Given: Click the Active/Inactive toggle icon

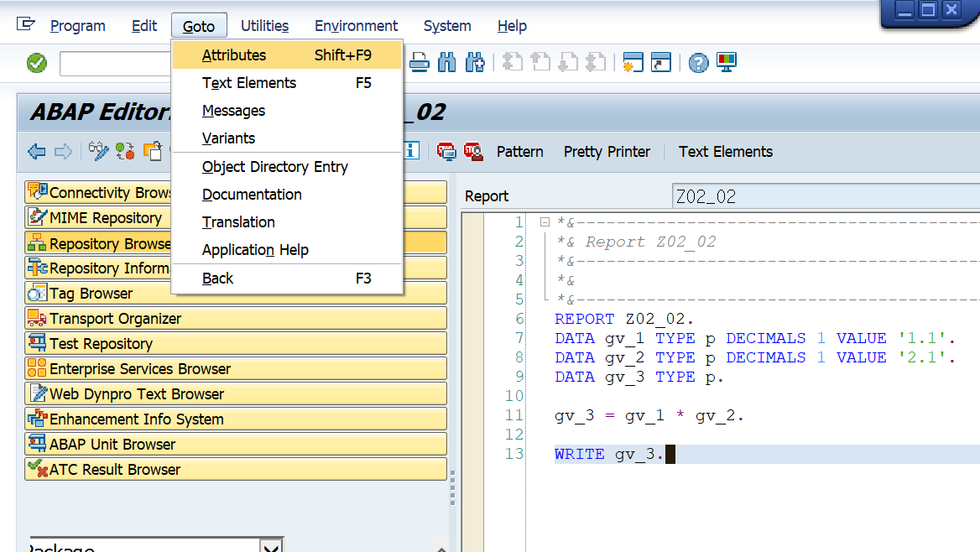Looking at the screenshot, I should pos(125,151).
